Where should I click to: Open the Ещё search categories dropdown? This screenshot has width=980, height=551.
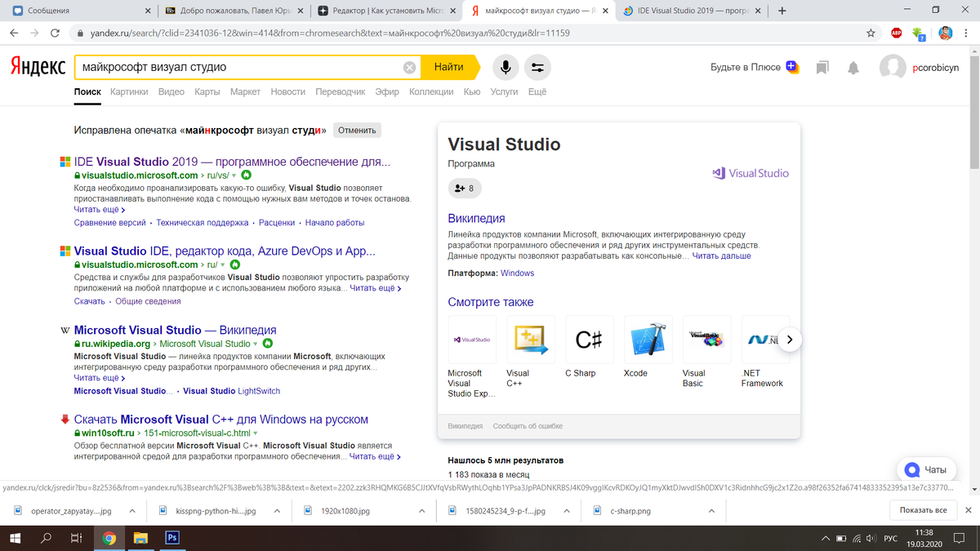click(x=537, y=91)
